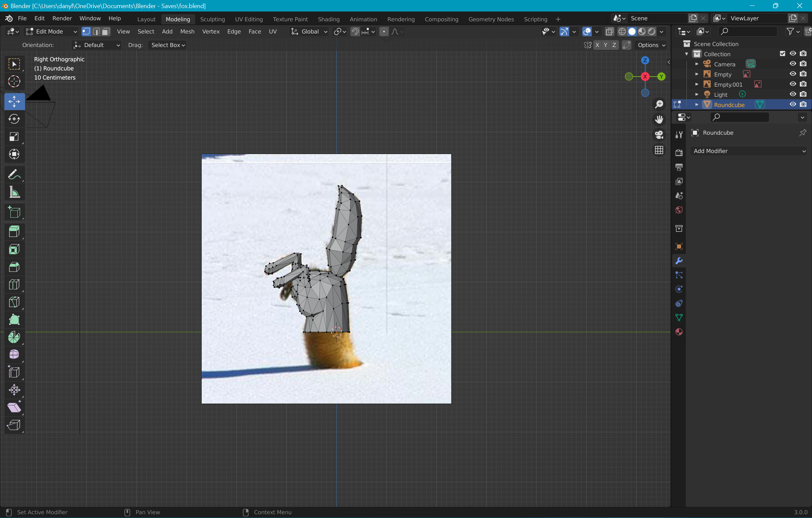Expand the Camera tree item
812x518 pixels.
pyautogui.click(x=697, y=64)
